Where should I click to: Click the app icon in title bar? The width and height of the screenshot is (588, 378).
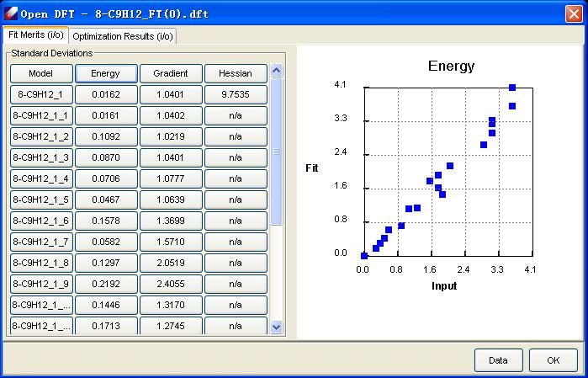tap(10, 14)
